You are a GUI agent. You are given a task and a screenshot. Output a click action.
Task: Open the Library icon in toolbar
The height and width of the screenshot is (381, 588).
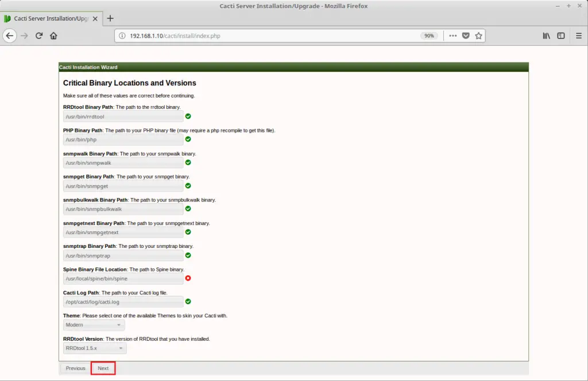point(547,36)
